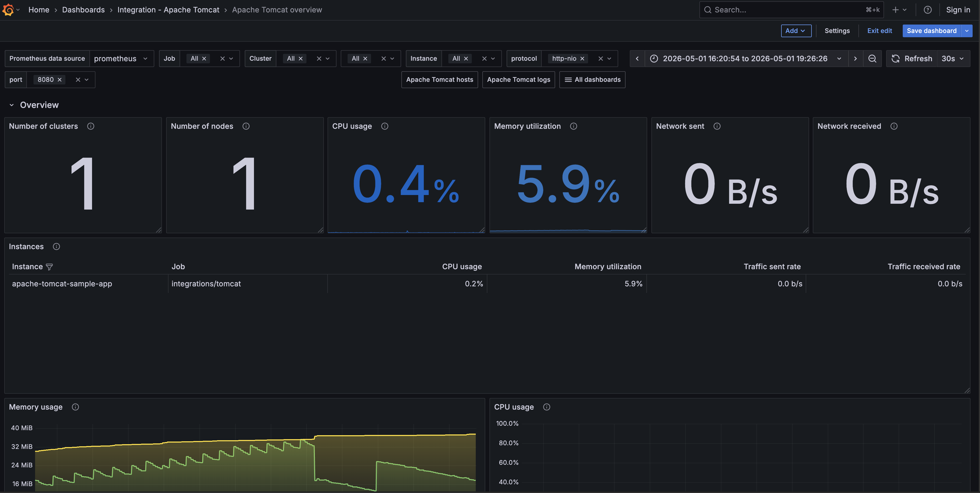980x493 pixels.
Task: Remove All value from Job filter
Action: 204,59
